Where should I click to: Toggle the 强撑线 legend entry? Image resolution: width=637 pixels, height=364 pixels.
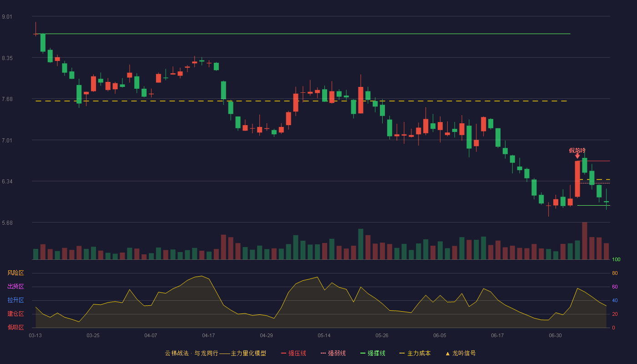click(373, 353)
